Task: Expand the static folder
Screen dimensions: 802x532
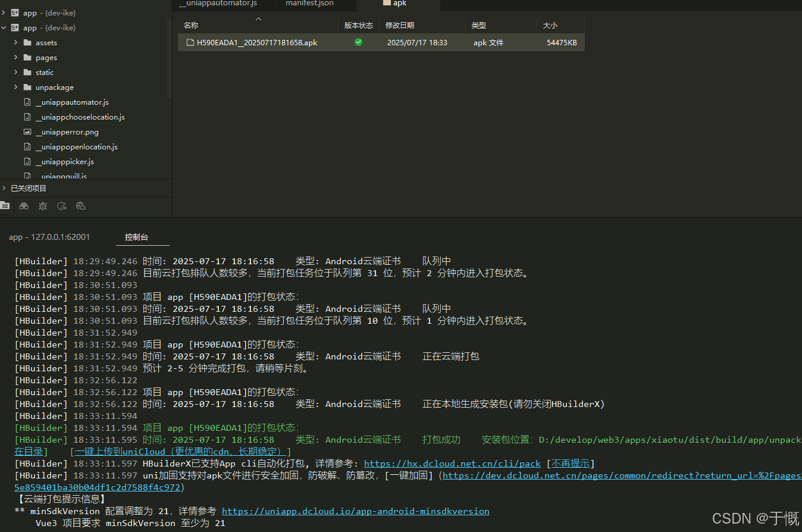Action: coord(15,73)
